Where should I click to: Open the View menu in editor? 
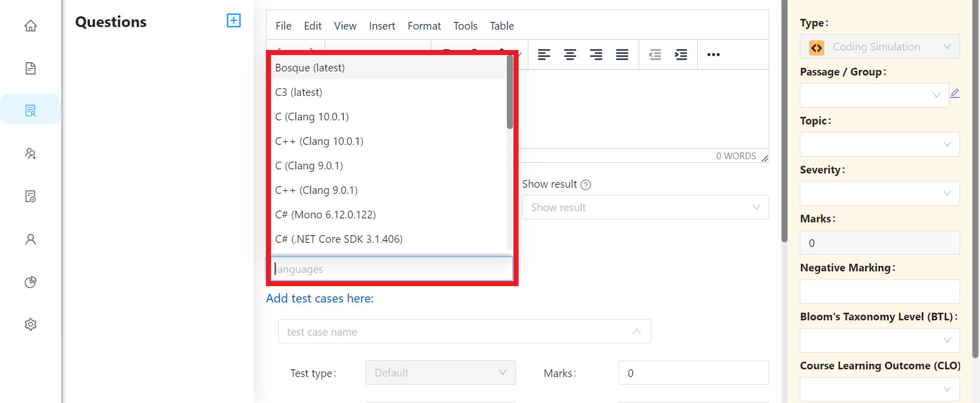(x=345, y=26)
